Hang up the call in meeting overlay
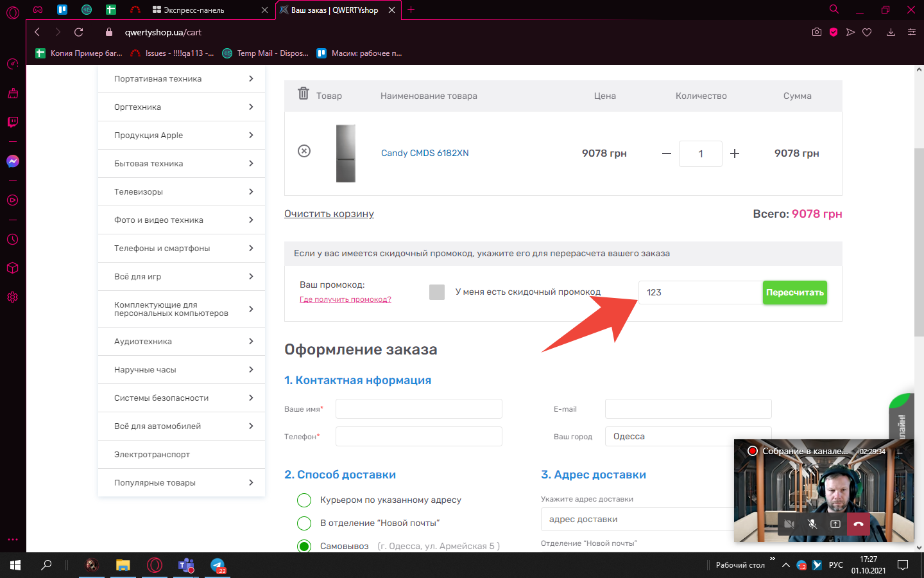The image size is (924, 578). [x=858, y=524]
